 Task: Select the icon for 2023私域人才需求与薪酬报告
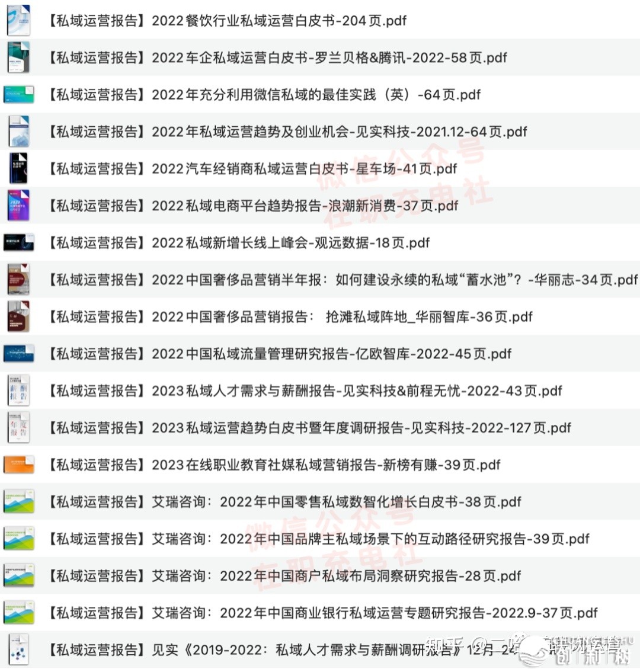[18, 391]
